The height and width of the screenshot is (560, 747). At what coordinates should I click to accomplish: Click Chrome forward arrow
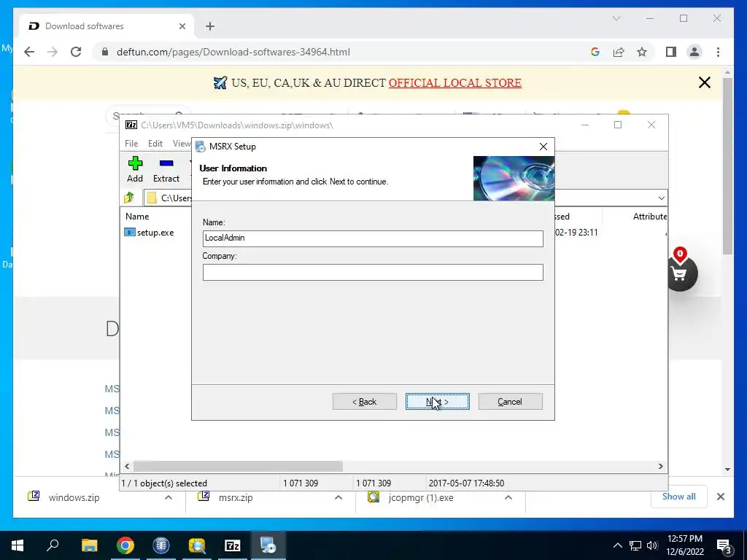click(x=53, y=52)
